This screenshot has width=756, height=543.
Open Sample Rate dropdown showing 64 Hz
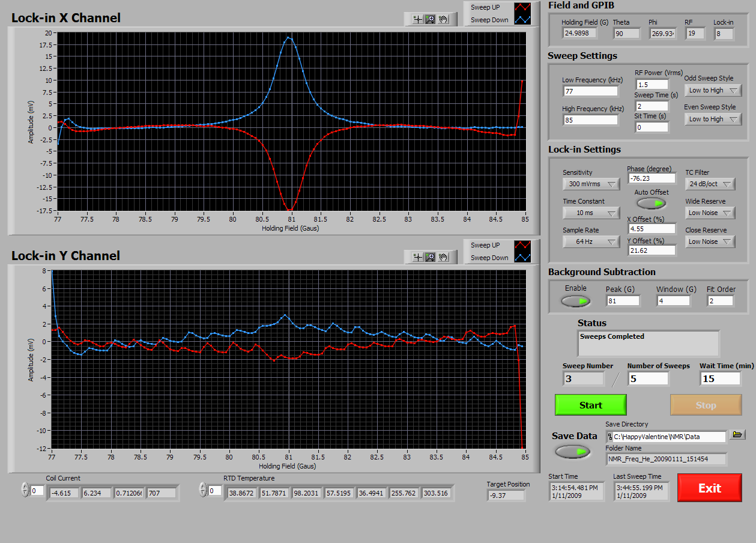tap(591, 241)
